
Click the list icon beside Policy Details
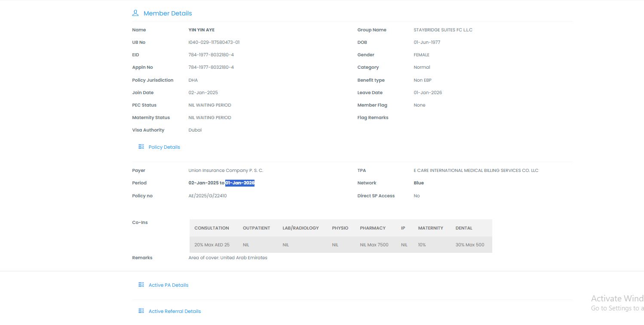(x=141, y=147)
